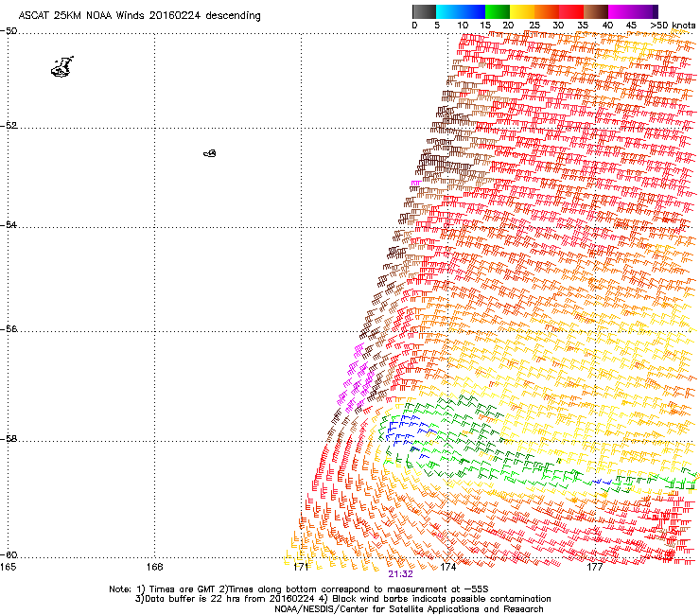Click the title text ASCAT 25KM NOAA Winds
The width and height of the screenshot is (700, 615).
click(81, 15)
